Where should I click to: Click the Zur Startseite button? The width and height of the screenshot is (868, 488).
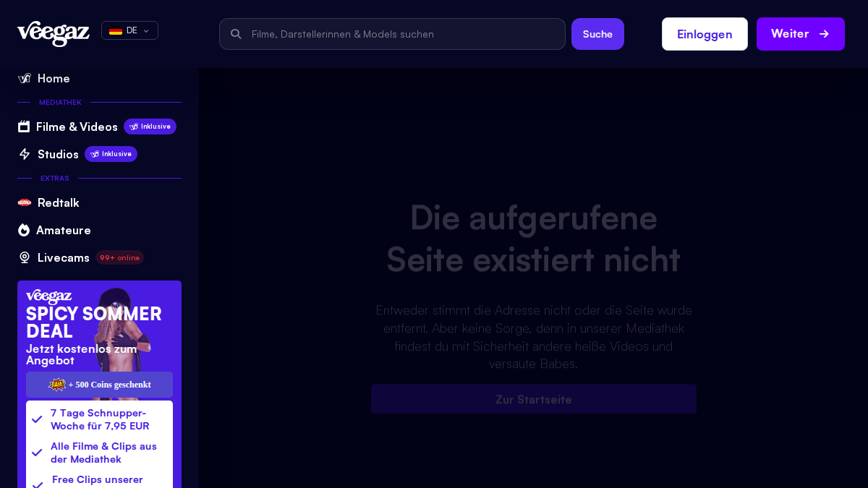coord(534,399)
